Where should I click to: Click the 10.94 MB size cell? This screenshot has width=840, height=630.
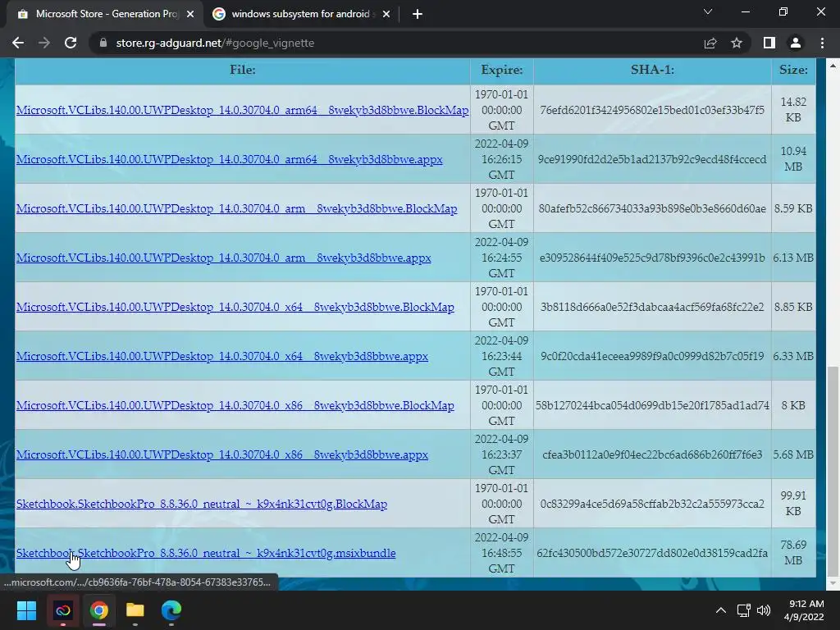(793, 159)
